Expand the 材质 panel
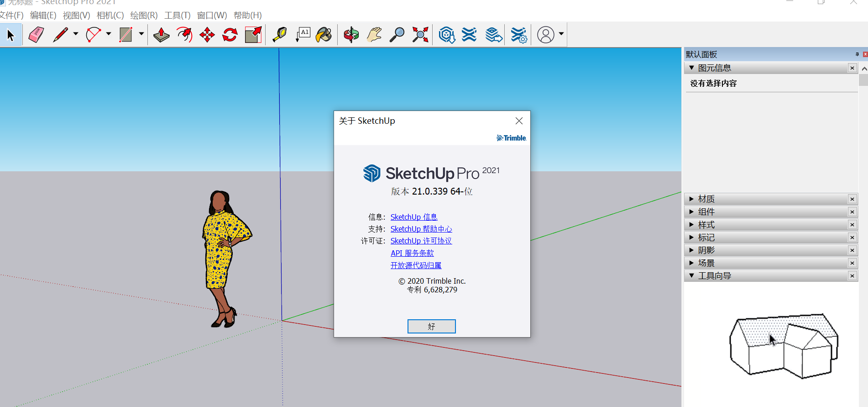Screen dimensions: 868x407 (692, 199)
